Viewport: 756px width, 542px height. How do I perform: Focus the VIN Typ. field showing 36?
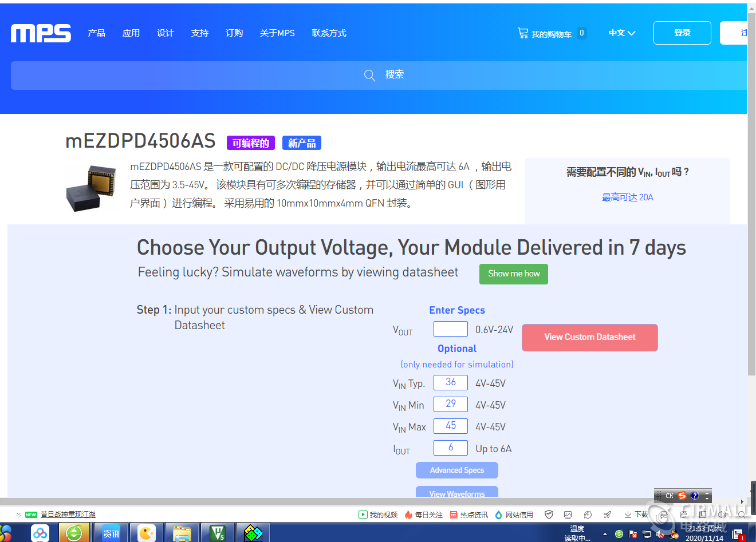451,382
